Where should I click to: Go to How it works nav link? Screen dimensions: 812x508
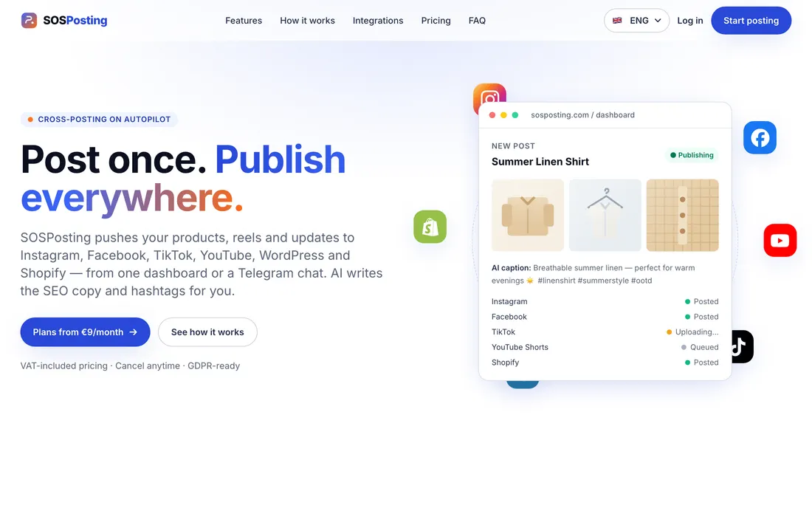click(307, 21)
